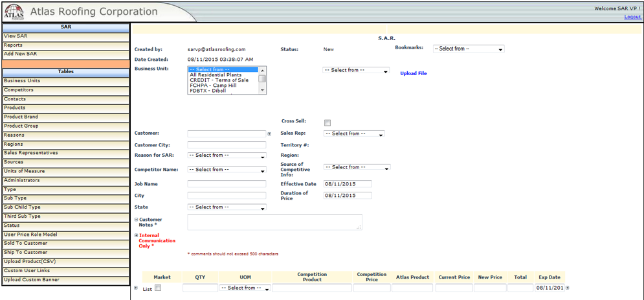Open Contacts table
644x300 pixels.
point(66,99)
